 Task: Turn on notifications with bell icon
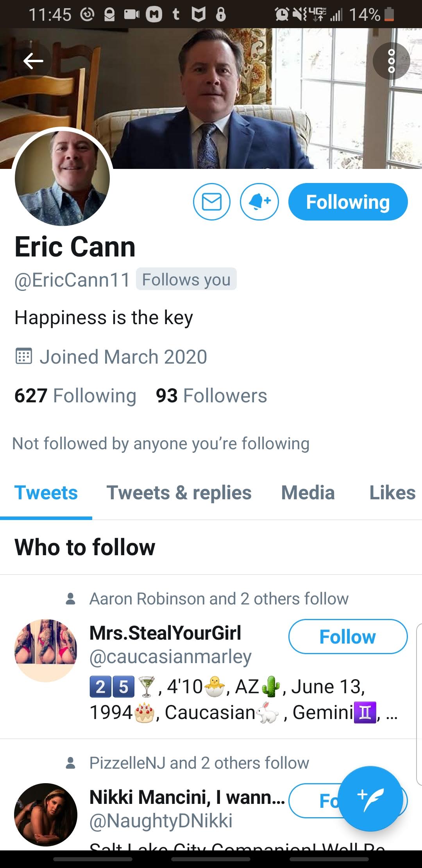(x=259, y=202)
